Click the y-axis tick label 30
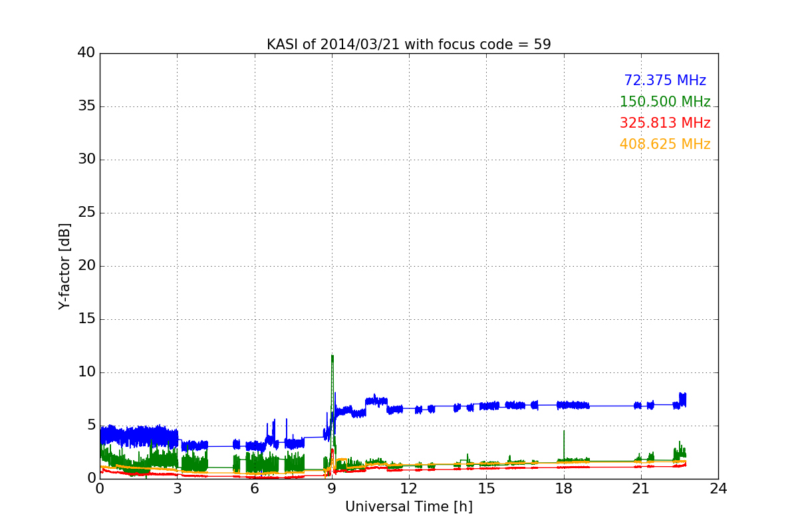The image size is (798, 532). pyautogui.click(x=86, y=160)
